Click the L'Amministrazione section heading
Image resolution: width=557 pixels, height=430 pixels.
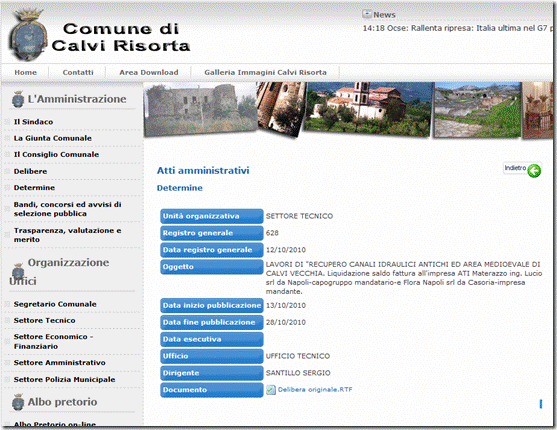click(x=77, y=99)
